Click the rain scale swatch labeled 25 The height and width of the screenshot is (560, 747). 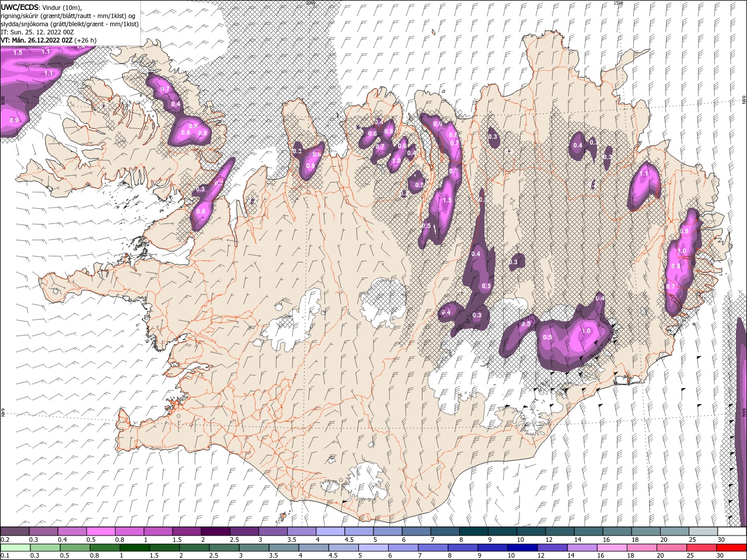click(701, 548)
